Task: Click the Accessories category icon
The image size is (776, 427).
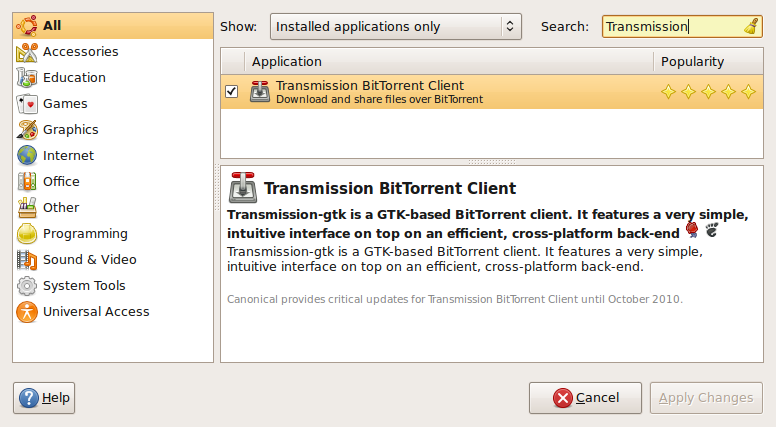Action: [27, 52]
